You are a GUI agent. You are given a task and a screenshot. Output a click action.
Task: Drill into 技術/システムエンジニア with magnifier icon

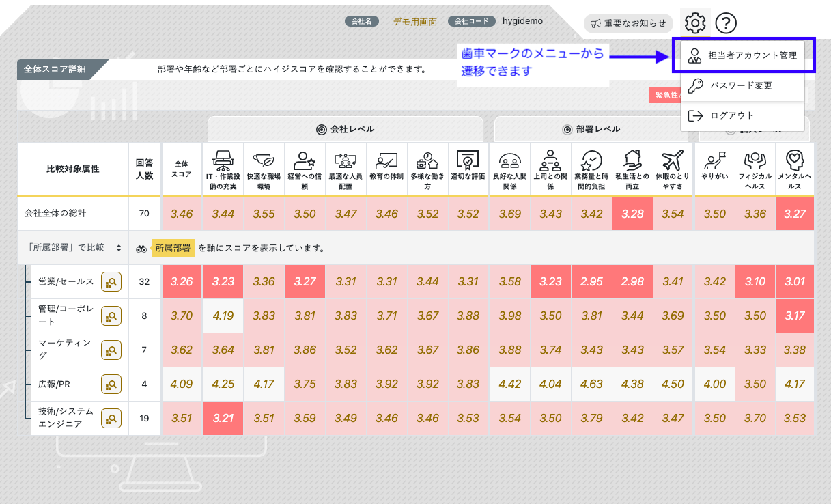111,418
